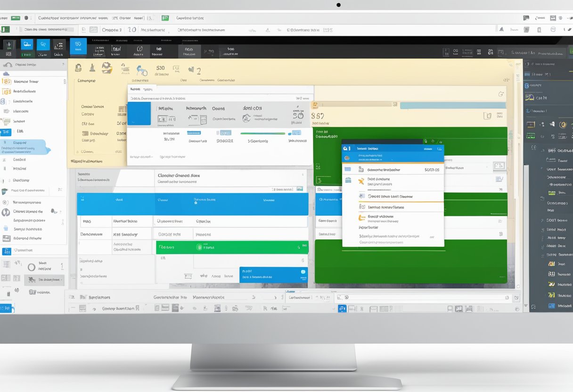Click the padlock icon in yellow panel toolbar
Viewport: 573px width, 392px height.
point(78,68)
